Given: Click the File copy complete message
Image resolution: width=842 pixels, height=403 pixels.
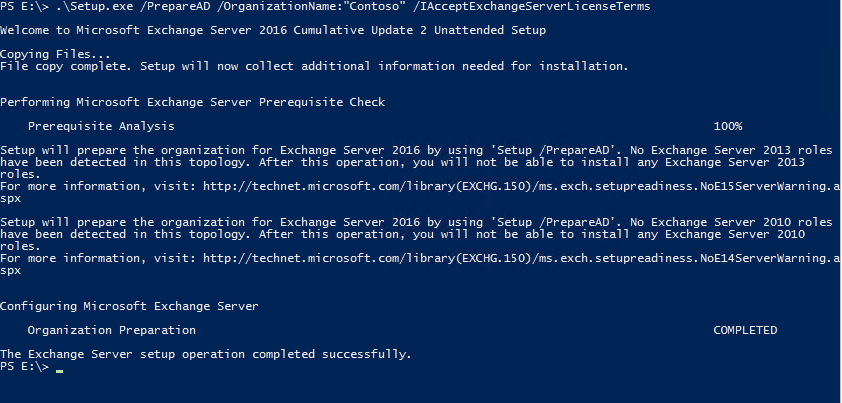Looking at the screenshot, I should pos(314,66).
